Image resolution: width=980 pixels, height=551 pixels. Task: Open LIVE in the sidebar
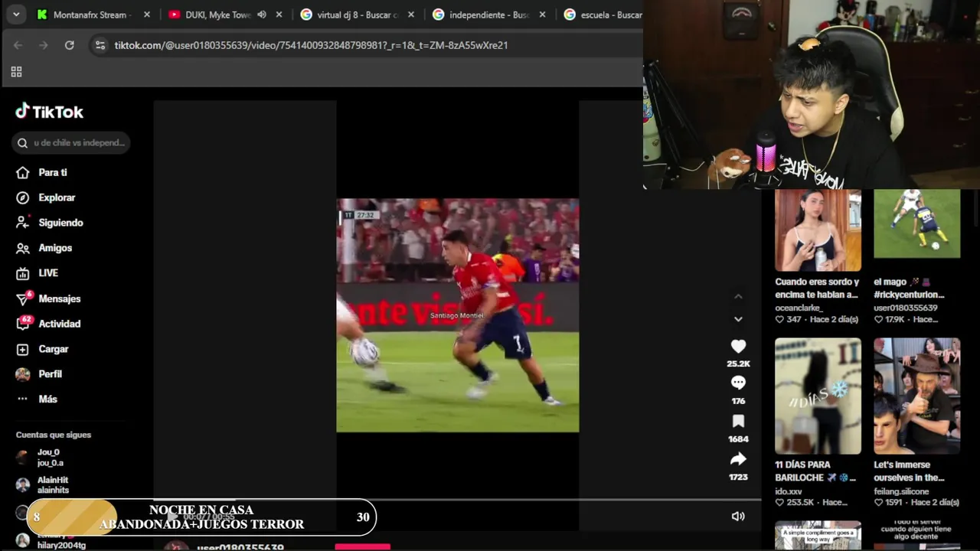click(x=38, y=272)
